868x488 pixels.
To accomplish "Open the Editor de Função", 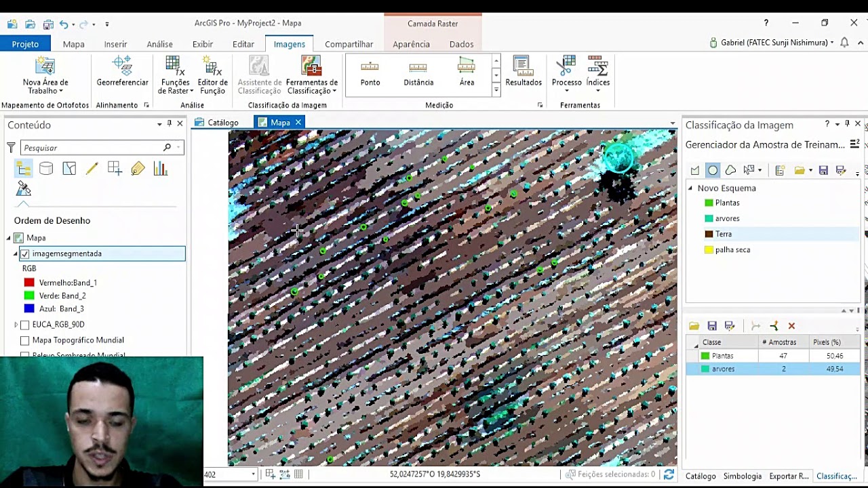I will (x=212, y=75).
